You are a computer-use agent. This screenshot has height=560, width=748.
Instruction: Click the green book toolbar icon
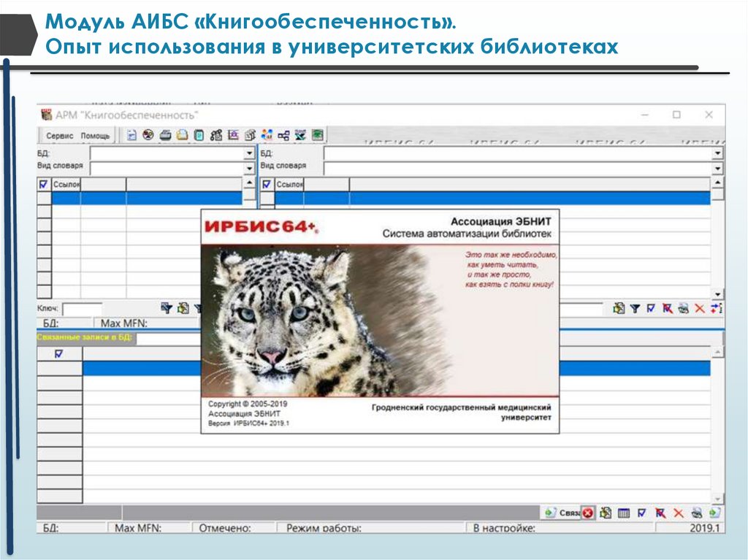[x=317, y=135]
